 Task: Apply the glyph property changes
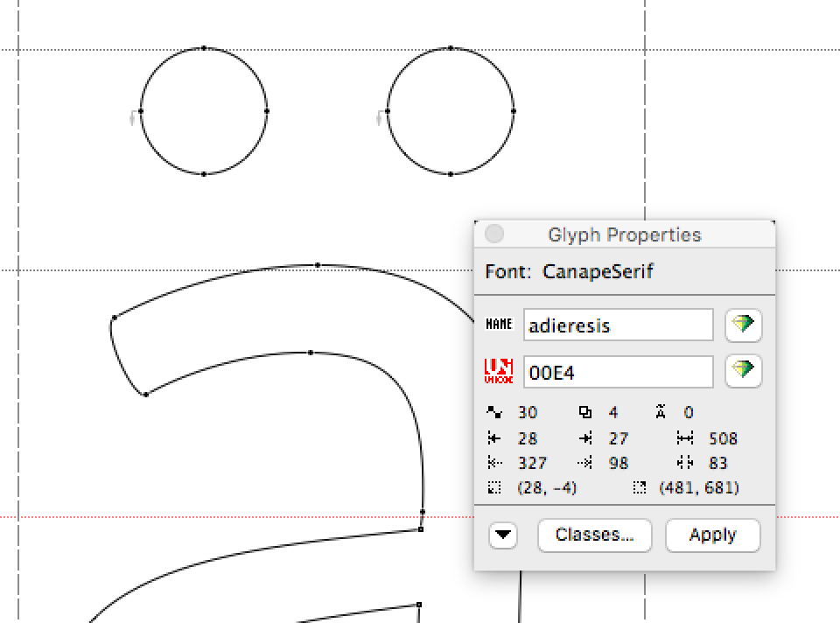pyautogui.click(x=712, y=535)
